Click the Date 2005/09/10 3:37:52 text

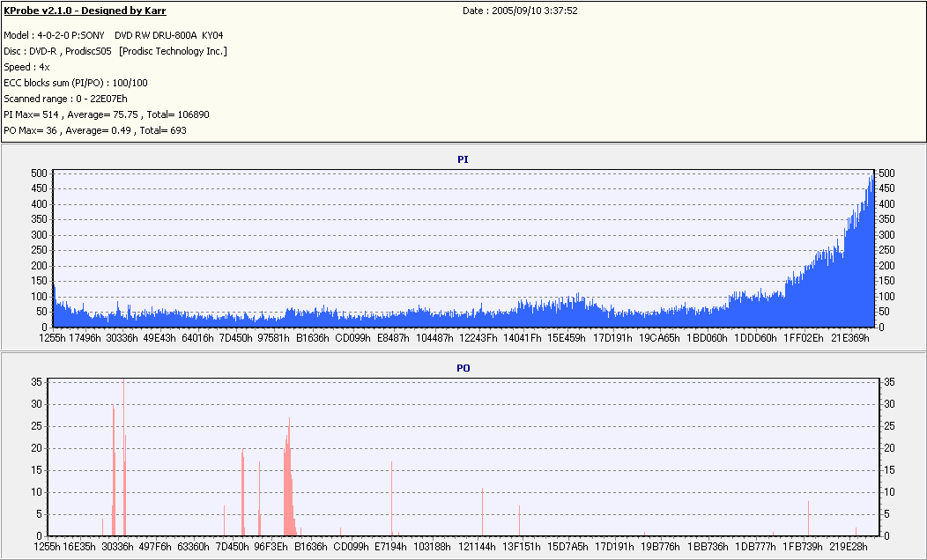point(520,11)
